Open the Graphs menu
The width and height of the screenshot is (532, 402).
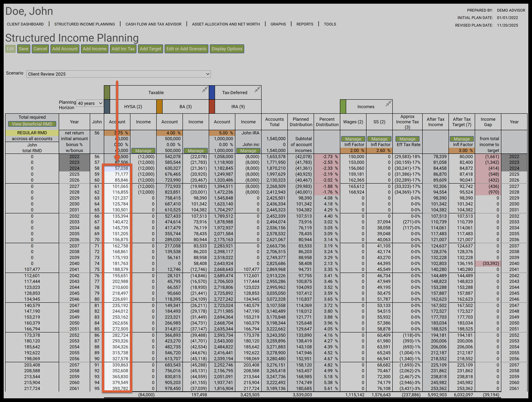point(278,24)
